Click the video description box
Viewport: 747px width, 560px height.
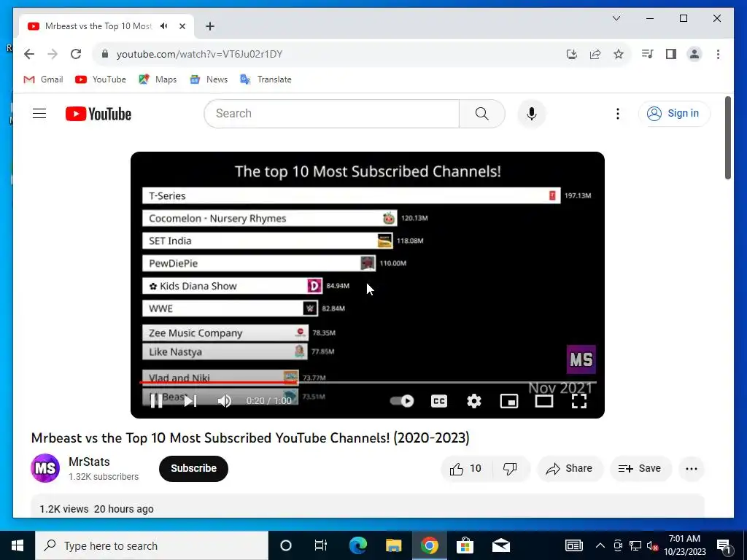[x=368, y=506]
